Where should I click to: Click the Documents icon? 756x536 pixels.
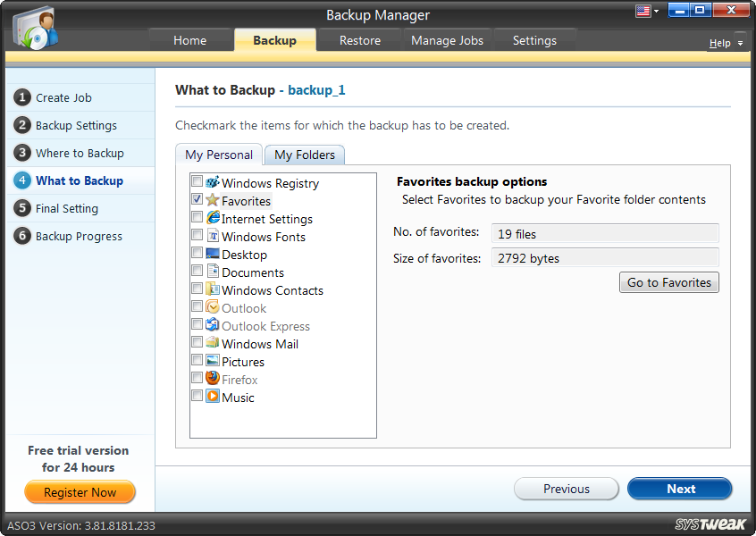coord(212,272)
